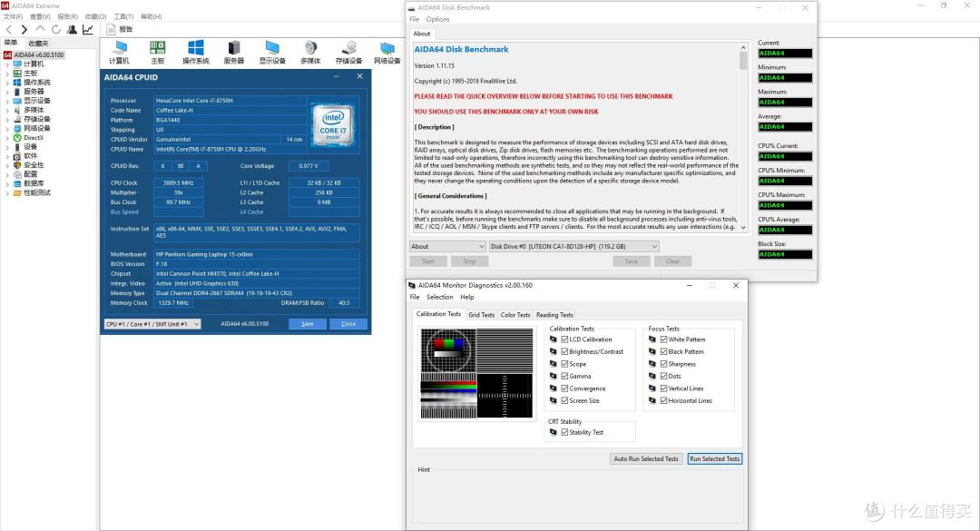This screenshot has height=531, width=980.
Task: Switch to the Reading Tests tab
Action: [x=554, y=315]
